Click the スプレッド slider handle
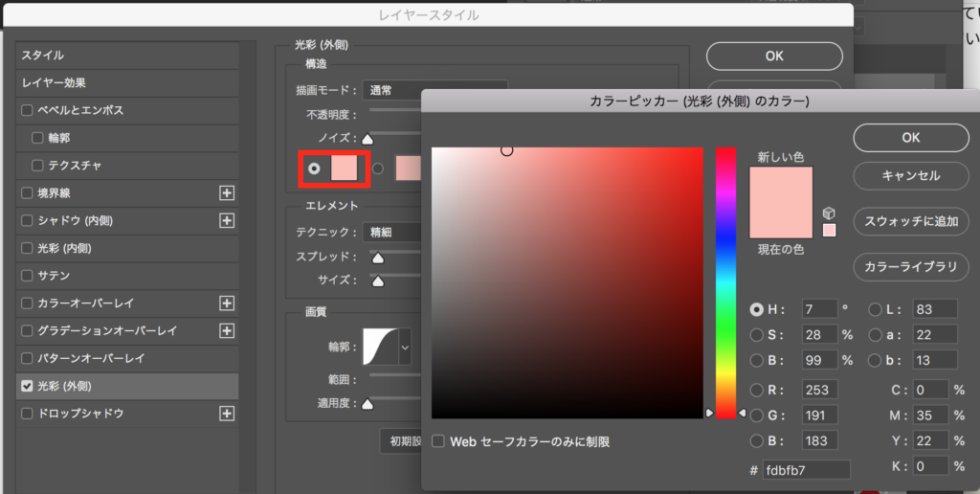Viewport: 980px width, 494px height. (x=377, y=258)
